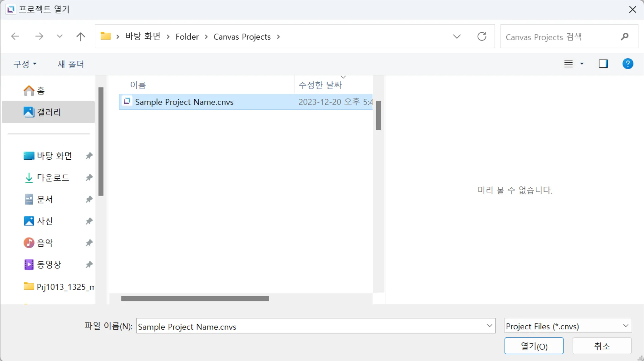
Task: Click the Up one level arrow
Action: coord(80,37)
